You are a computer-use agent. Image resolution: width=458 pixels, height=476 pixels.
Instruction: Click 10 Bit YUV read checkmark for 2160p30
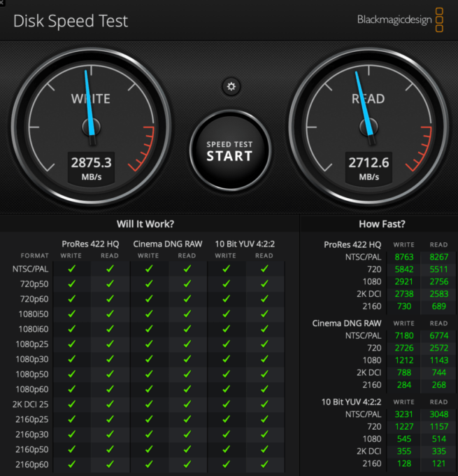264,434
